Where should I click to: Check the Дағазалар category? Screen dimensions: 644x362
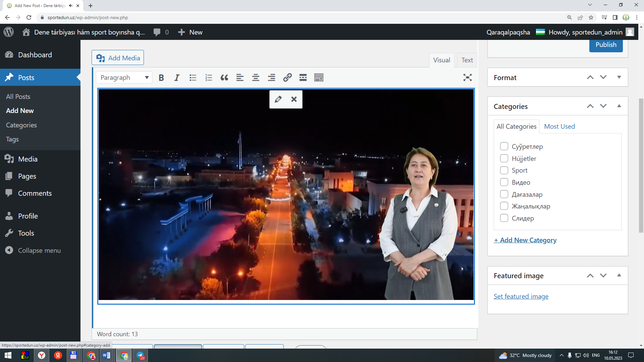coord(504,194)
